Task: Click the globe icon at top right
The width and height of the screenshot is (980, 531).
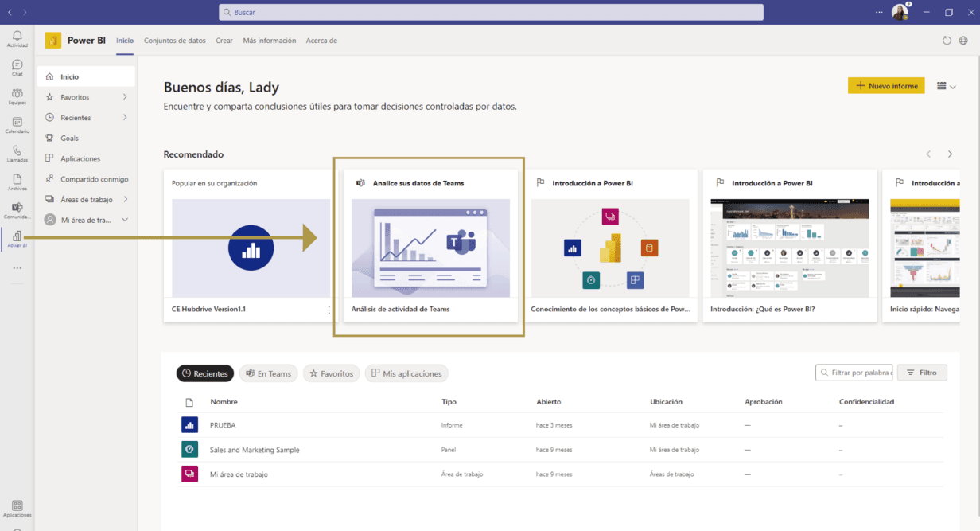Action: point(963,41)
